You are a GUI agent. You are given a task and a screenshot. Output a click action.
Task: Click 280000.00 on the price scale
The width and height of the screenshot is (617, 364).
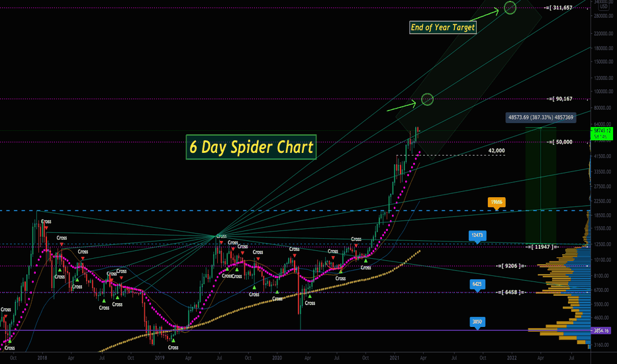[x=603, y=16]
